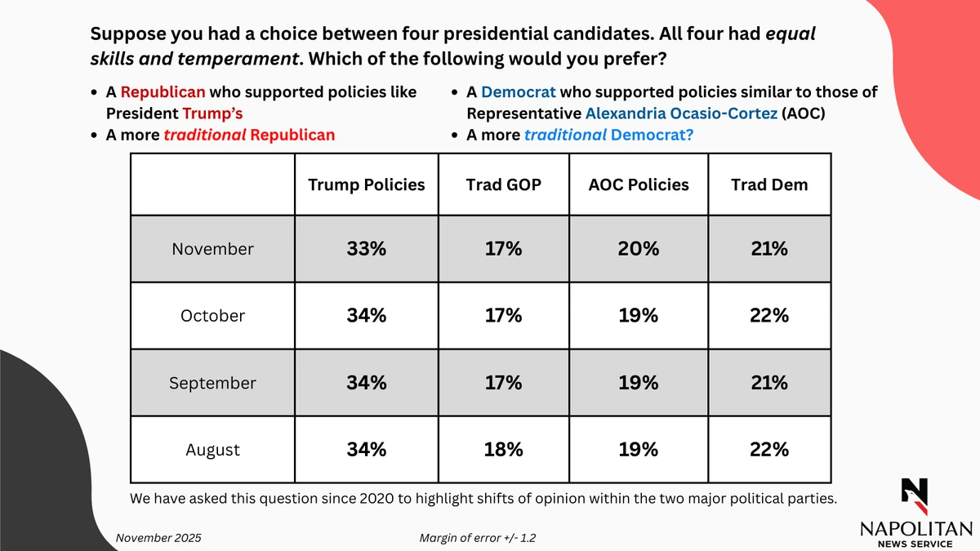
Task: Select the Trump Policies column header
Action: pos(367,184)
